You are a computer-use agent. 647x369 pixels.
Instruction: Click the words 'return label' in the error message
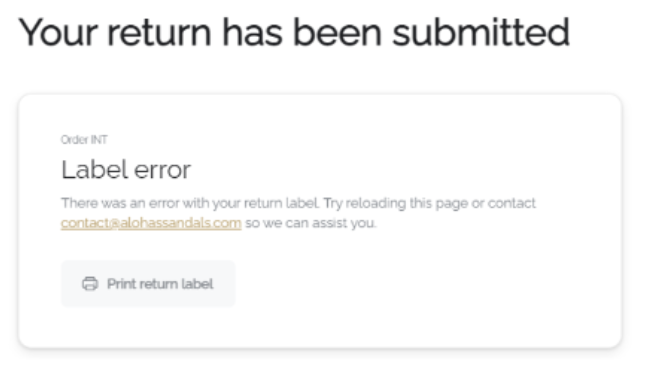(281, 203)
